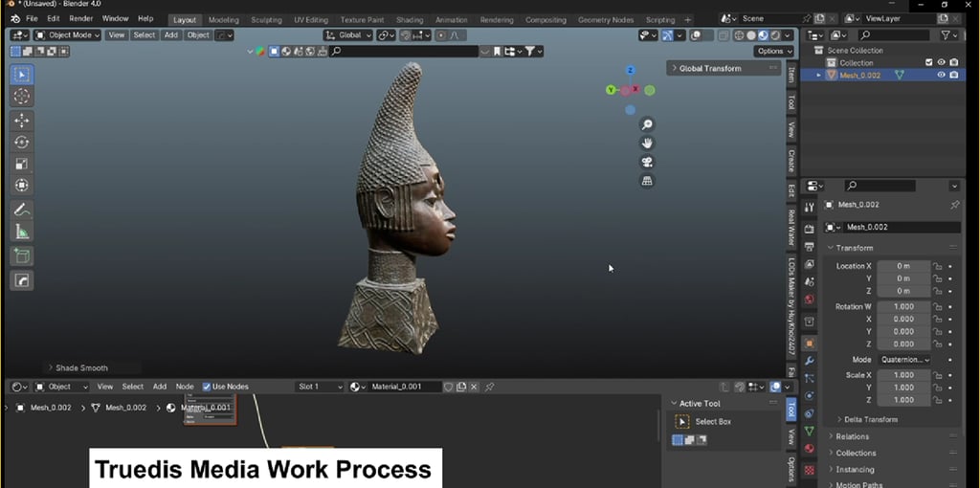Hide Mesh_0.002 with its eye icon
The height and width of the screenshot is (488, 980).
pos(942,75)
